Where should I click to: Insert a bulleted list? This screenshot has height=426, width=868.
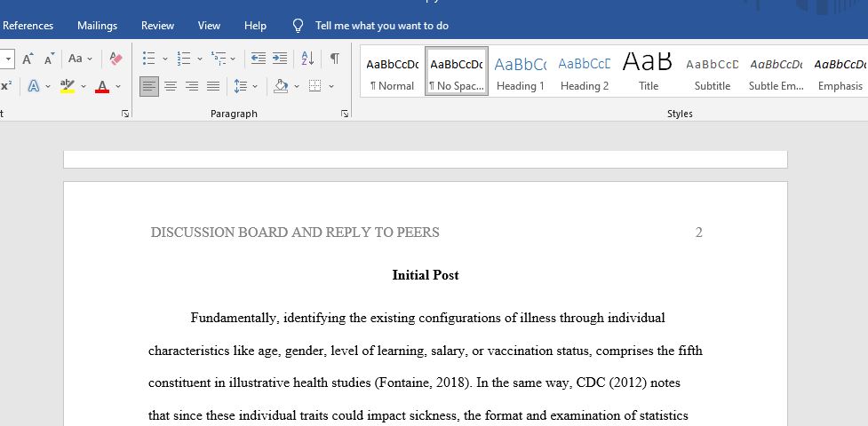pyautogui.click(x=148, y=58)
